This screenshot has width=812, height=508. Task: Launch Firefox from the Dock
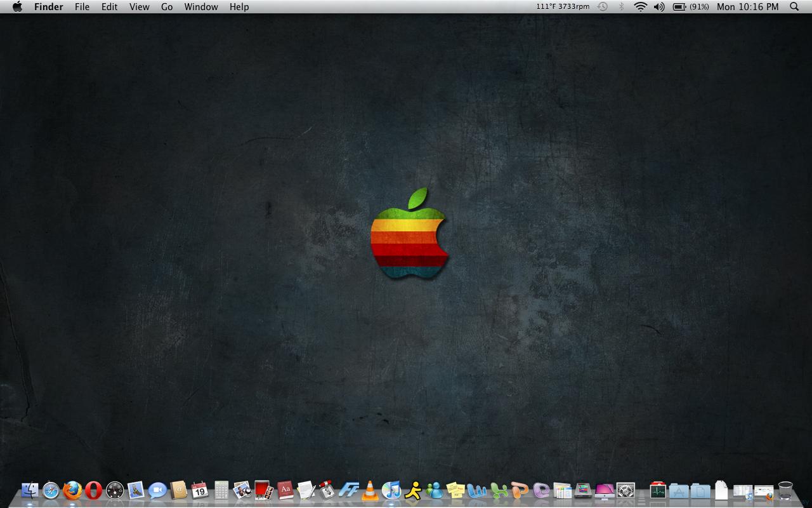pyautogui.click(x=72, y=490)
